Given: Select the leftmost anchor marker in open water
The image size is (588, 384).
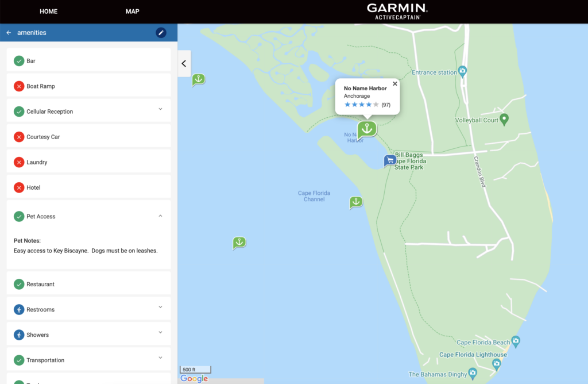Looking at the screenshot, I should pyautogui.click(x=198, y=79).
